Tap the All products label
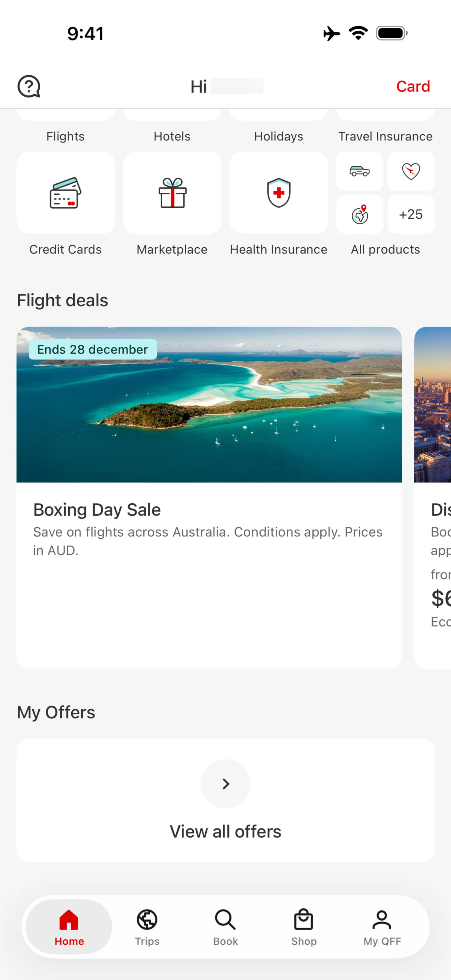 click(x=385, y=249)
